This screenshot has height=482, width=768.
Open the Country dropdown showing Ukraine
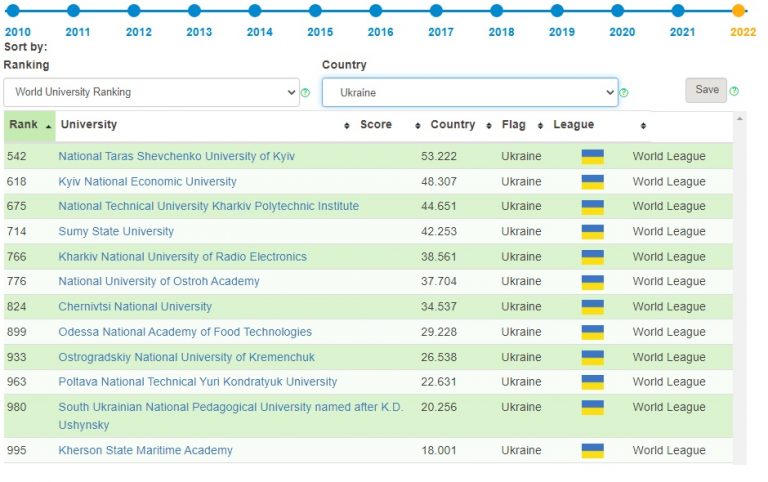(470, 92)
